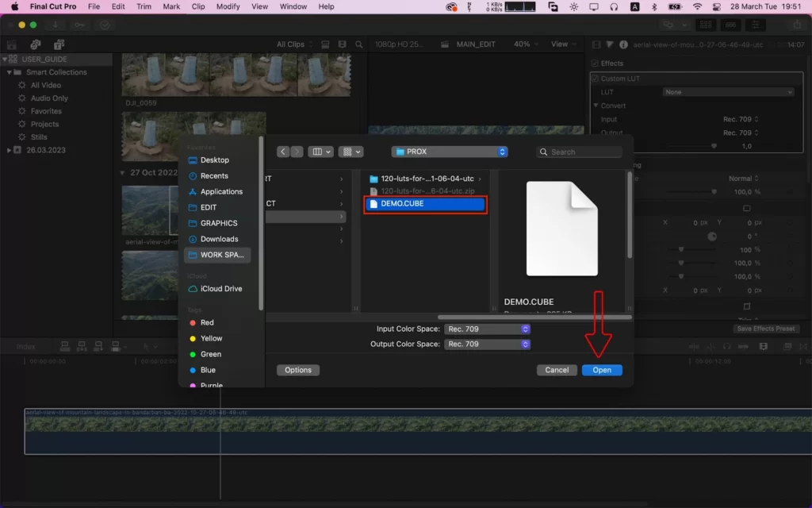The image size is (812, 508).
Task: Open the Output Color Space dropdown
Action: [x=488, y=344]
